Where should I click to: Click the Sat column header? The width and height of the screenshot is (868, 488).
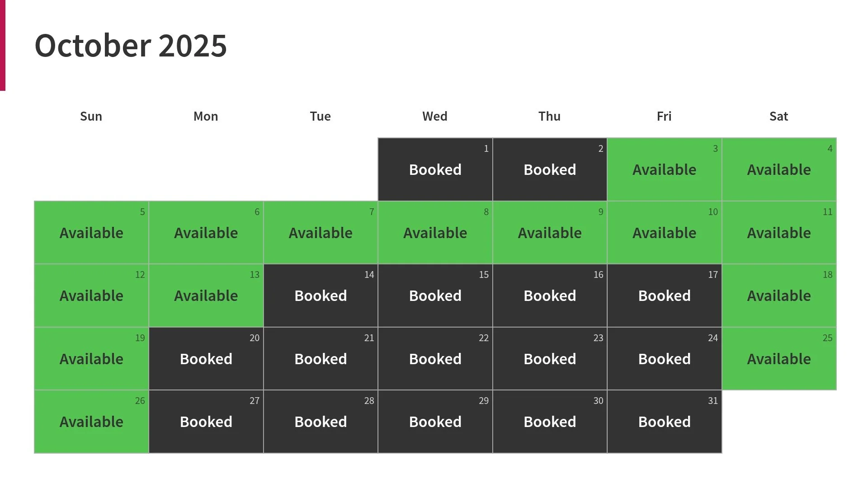778,117
